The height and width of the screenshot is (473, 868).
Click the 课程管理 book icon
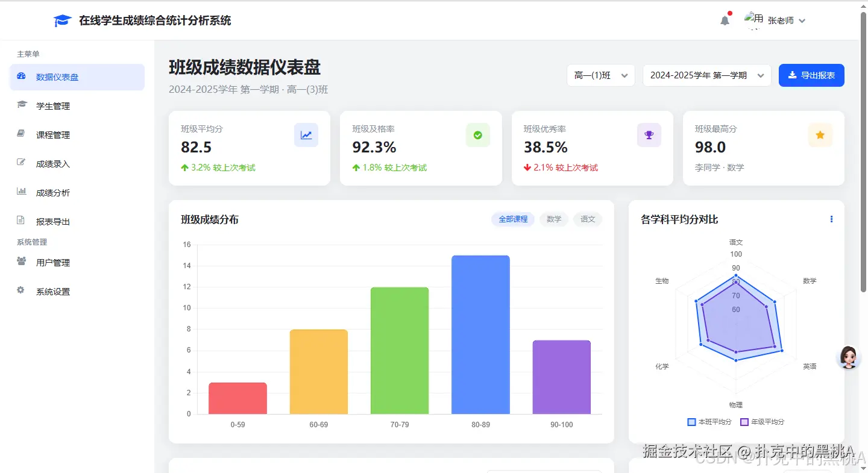point(21,134)
